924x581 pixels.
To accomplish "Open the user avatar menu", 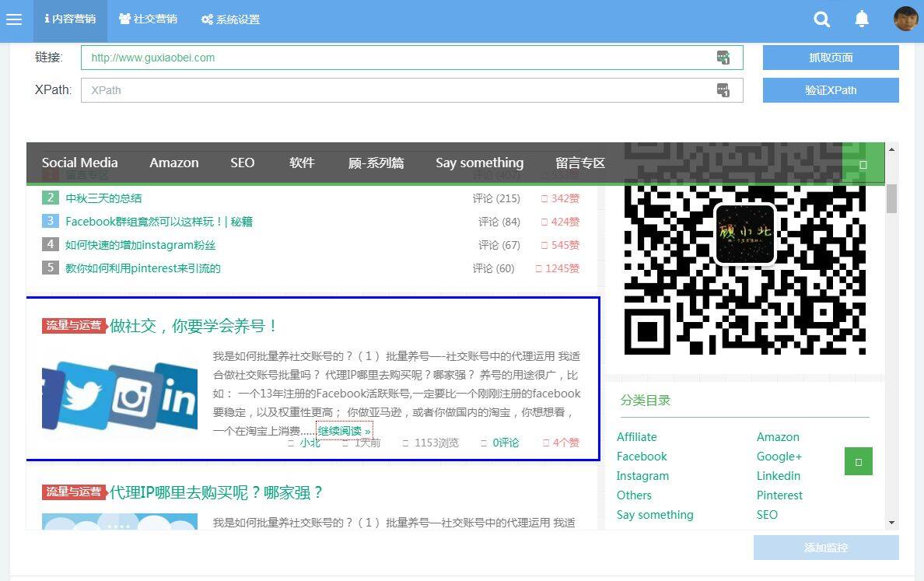I will [x=906, y=19].
